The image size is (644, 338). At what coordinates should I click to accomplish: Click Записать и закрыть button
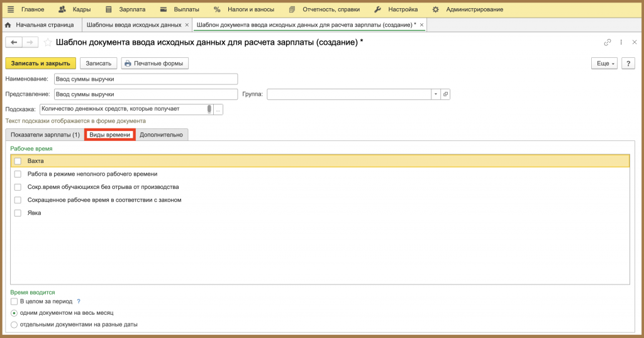[41, 64]
